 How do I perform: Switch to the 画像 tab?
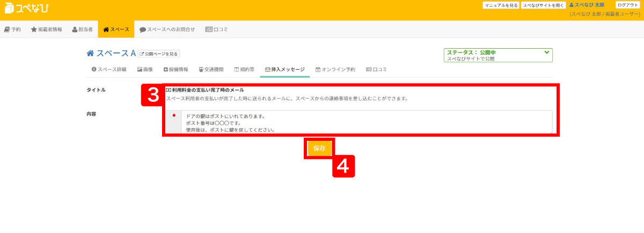(x=145, y=70)
